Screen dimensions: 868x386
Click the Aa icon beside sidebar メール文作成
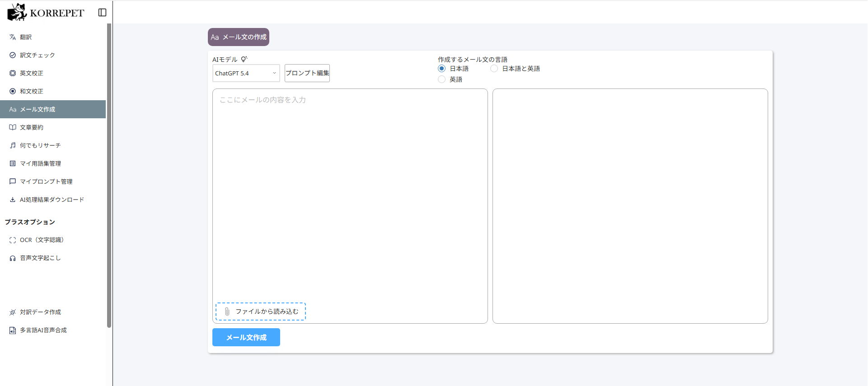[x=13, y=109]
